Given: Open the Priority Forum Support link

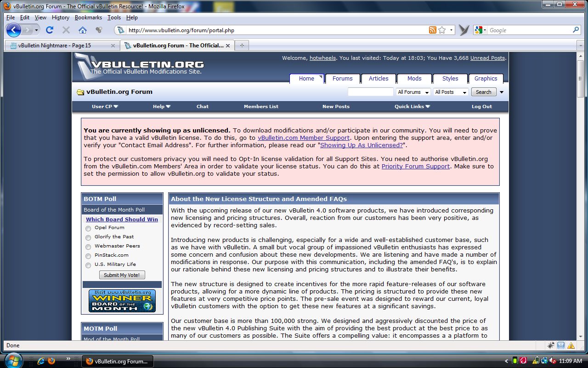Looking at the screenshot, I should point(416,166).
